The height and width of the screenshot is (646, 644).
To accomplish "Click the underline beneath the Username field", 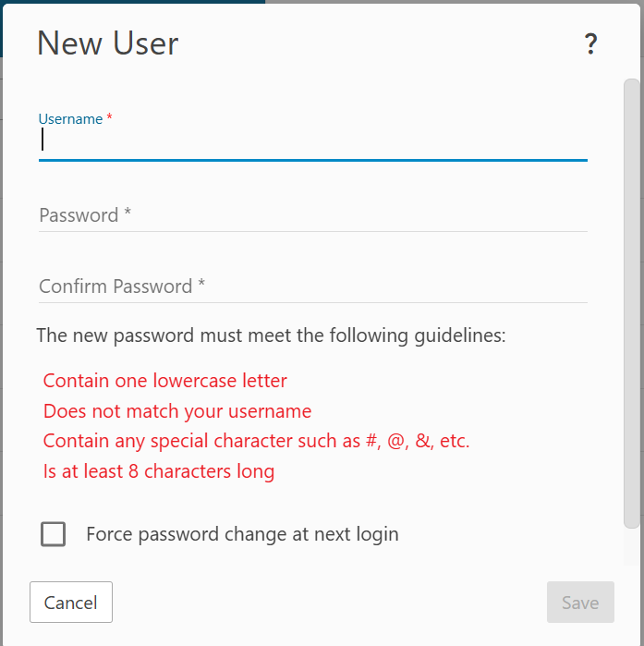I will (x=312, y=160).
